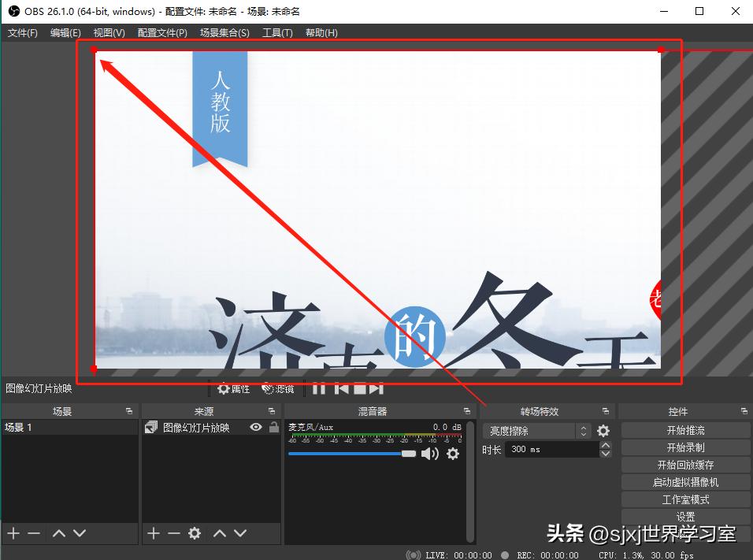Open 麦克风/Aux gear settings in the mixer
Screen dimensions: 753x560
(453, 453)
